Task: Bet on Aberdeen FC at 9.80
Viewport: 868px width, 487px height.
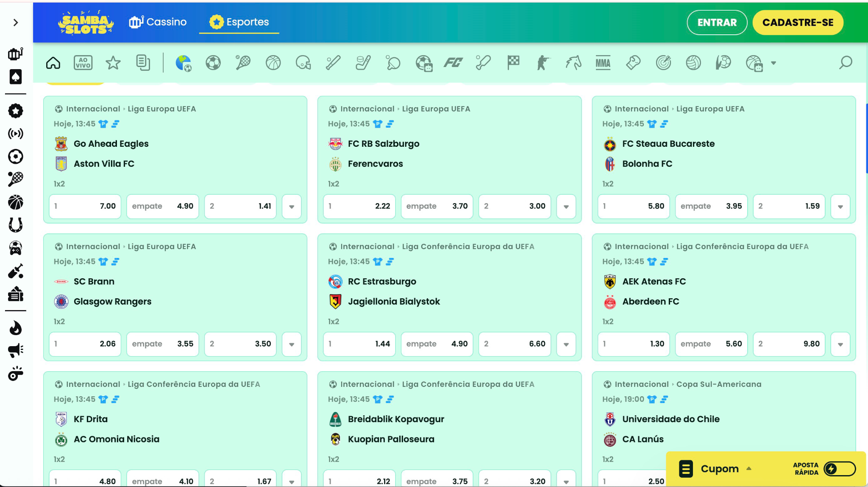Action: pos(789,344)
